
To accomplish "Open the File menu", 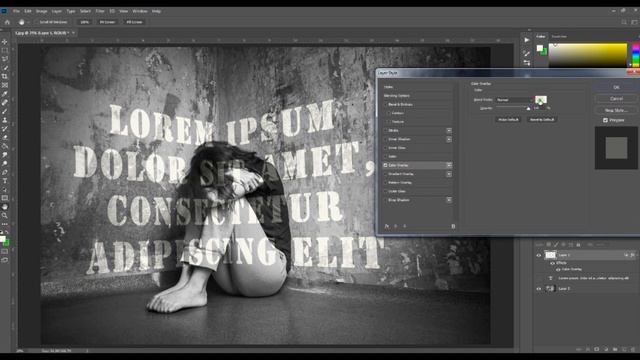I will coord(16,11).
